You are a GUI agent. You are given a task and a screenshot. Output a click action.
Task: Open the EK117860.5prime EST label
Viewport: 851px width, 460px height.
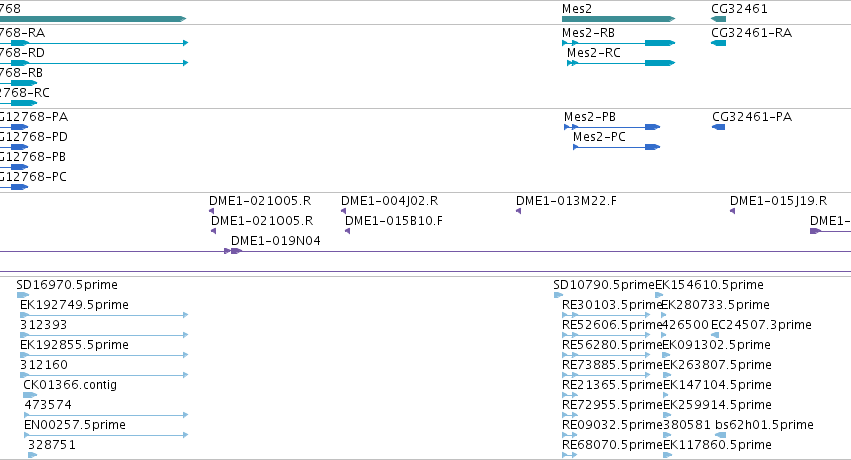point(717,445)
